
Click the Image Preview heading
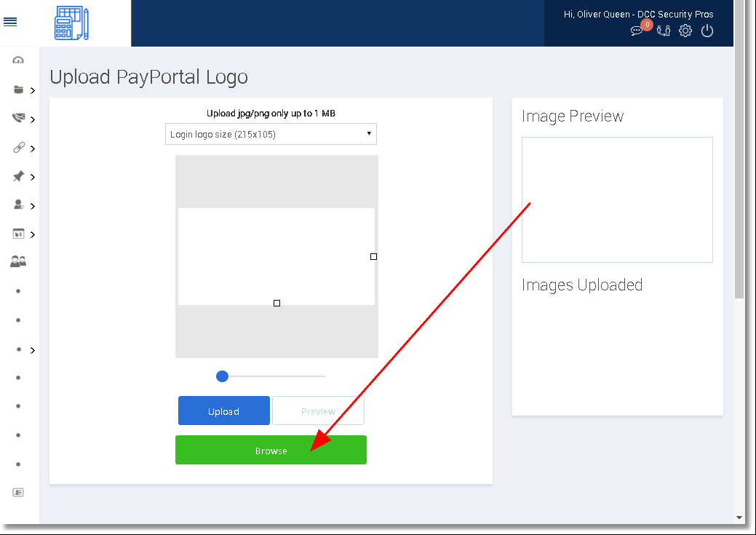573,116
